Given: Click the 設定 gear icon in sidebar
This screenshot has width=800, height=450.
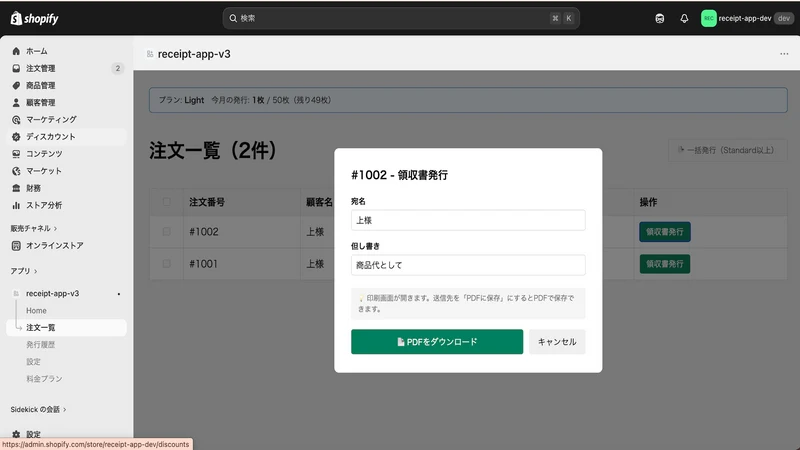Looking at the screenshot, I should [16, 434].
